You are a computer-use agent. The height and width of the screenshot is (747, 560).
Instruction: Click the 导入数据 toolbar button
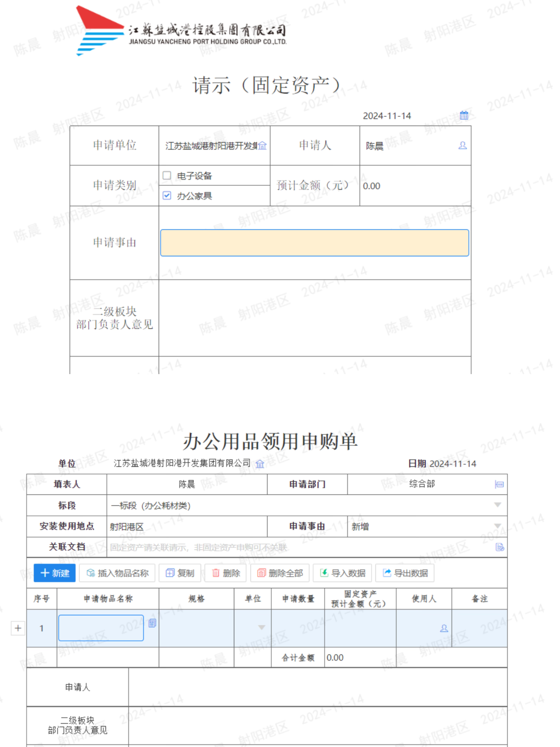(343, 573)
